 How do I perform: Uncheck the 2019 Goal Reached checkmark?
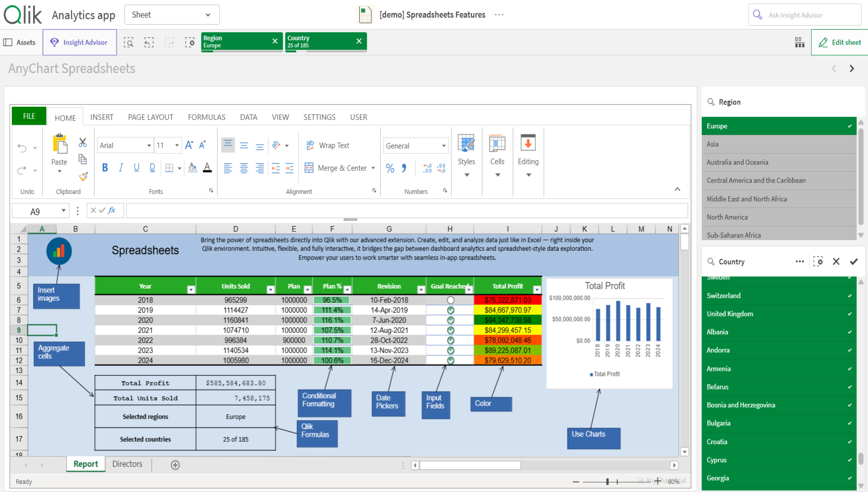tap(450, 310)
